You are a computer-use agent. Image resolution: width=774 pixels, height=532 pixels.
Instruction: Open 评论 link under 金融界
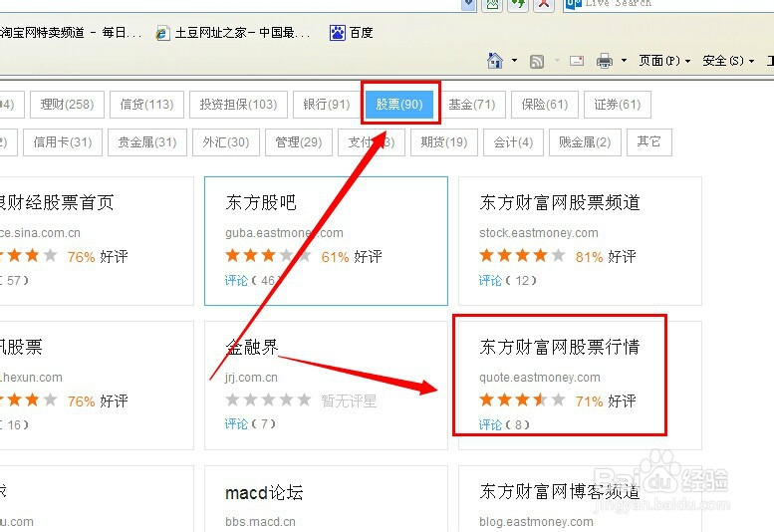tap(236, 424)
